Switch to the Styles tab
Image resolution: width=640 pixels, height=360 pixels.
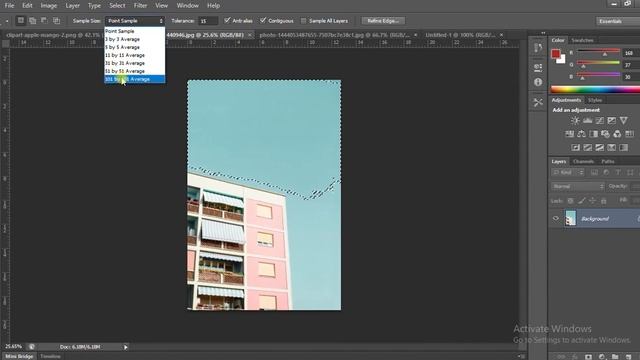[x=595, y=100]
